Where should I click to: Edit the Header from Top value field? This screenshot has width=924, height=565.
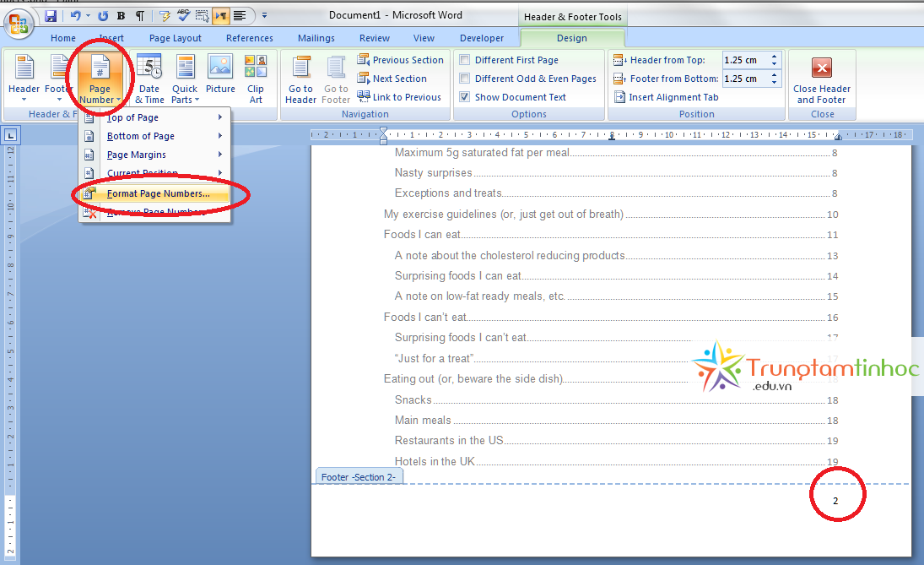click(x=745, y=60)
